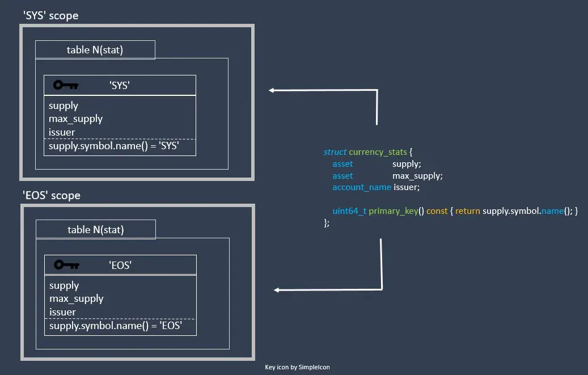
Task: Click 'issuer' field in the SYS row
Action: (61, 132)
